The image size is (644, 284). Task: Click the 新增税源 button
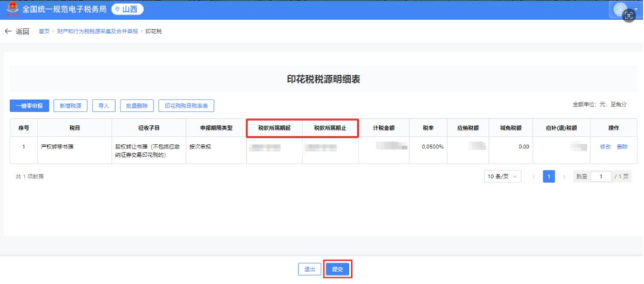click(70, 106)
